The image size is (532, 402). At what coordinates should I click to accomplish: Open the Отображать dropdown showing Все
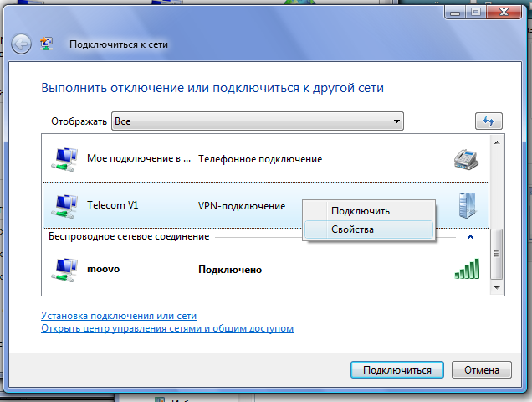point(258,121)
